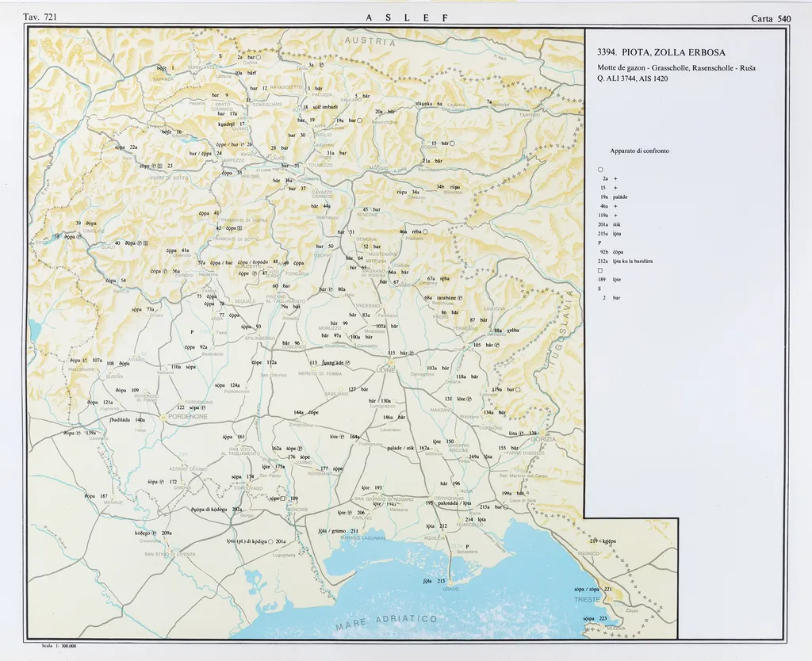Click the circle marker beside 2a bar
The width and height of the screenshot is (812, 661).
tap(259, 58)
